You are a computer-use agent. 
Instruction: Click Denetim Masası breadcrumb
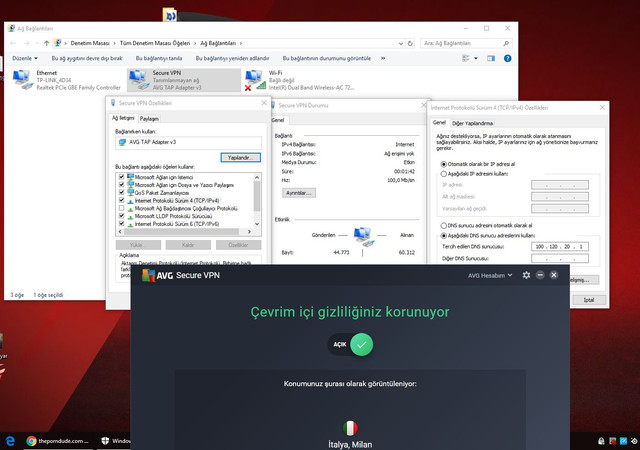[90, 43]
